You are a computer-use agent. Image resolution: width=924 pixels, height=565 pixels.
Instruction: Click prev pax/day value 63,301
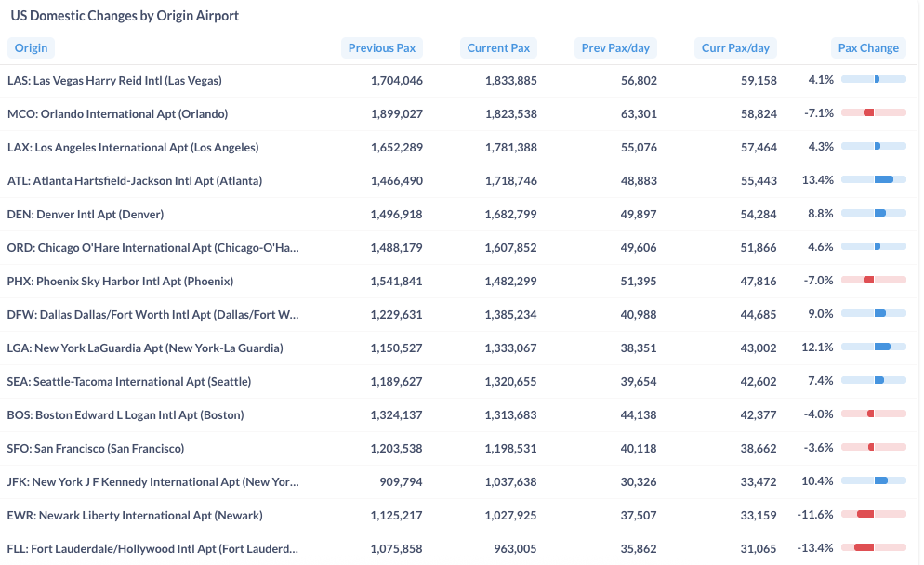pyautogui.click(x=639, y=114)
